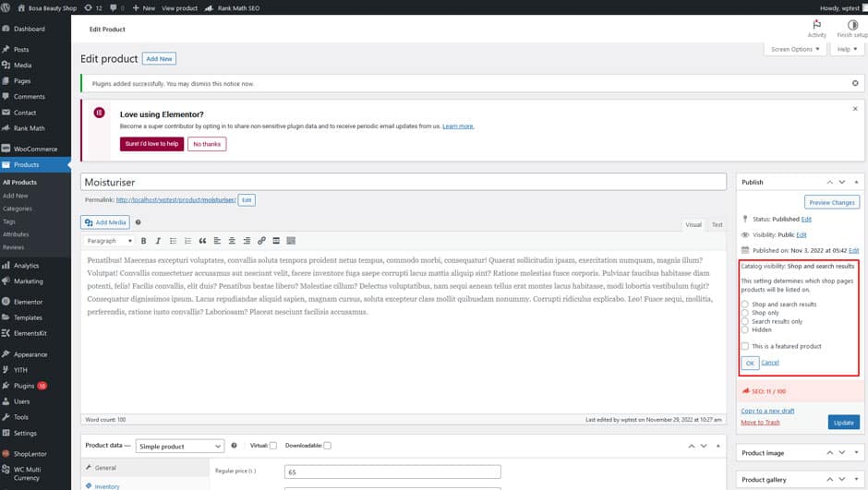868x490 pixels.
Task: Toggle Publish panel collapse arrow
Action: [x=856, y=182]
